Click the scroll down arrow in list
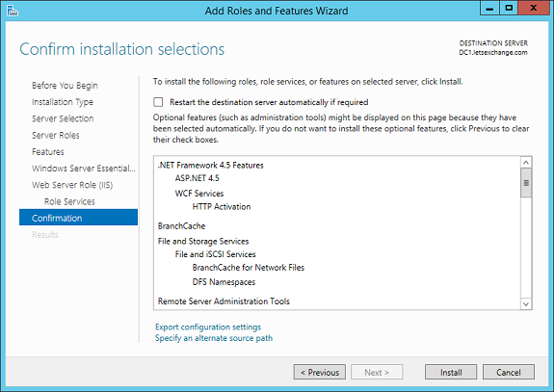The image size is (554, 392). pos(526,303)
